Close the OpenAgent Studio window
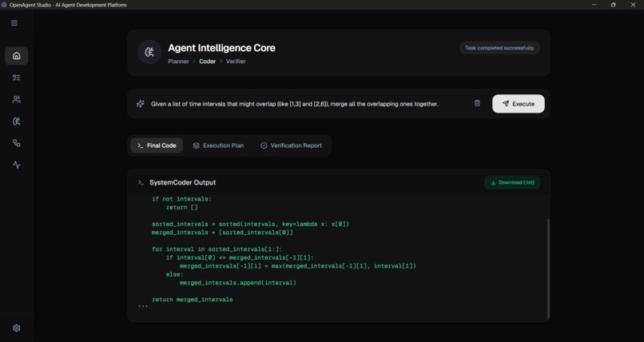The width and height of the screenshot is (644, 342). [633, 5]
